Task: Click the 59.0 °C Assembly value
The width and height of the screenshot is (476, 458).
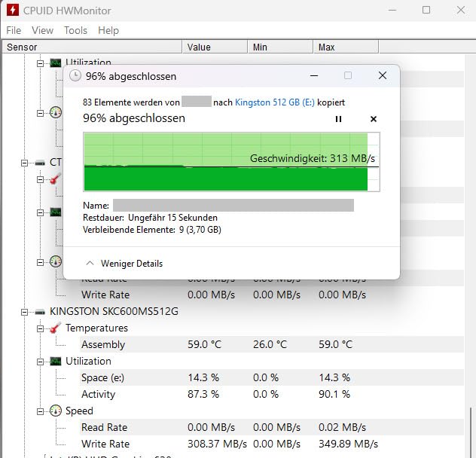Action: coord(204,344)
